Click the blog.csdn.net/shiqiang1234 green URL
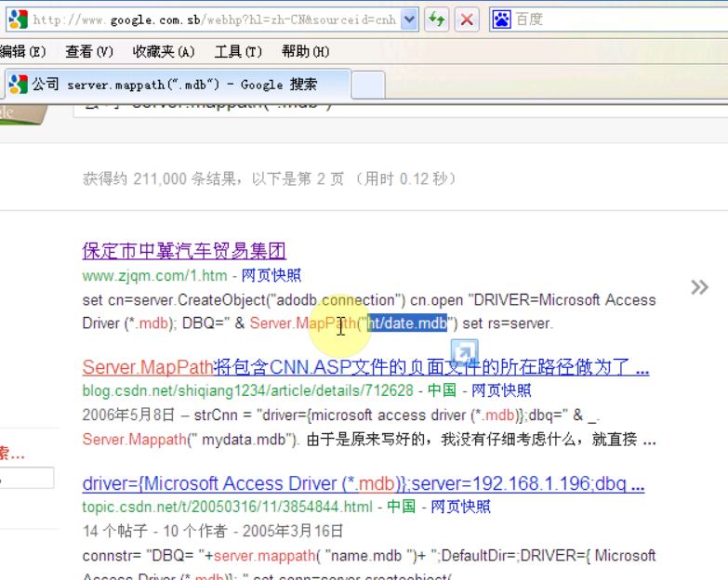 247,390
